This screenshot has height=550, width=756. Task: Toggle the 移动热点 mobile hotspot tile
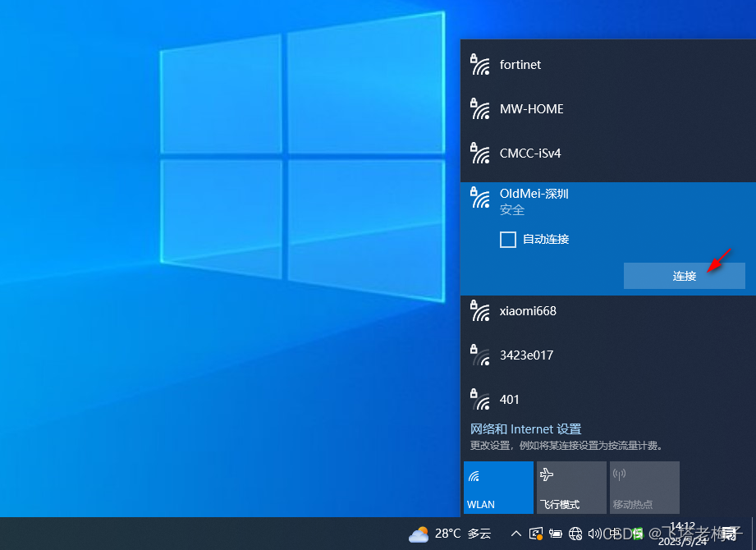pyautogui.click(x=644, y=488)
